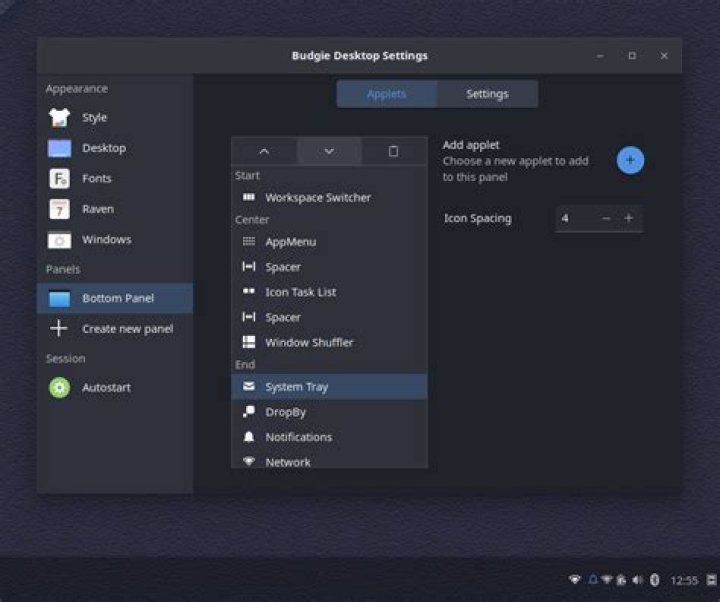The width and height of the screenshot is (720, 602).
Task: Move the selected applet up
Action: (x=264, y=151)
